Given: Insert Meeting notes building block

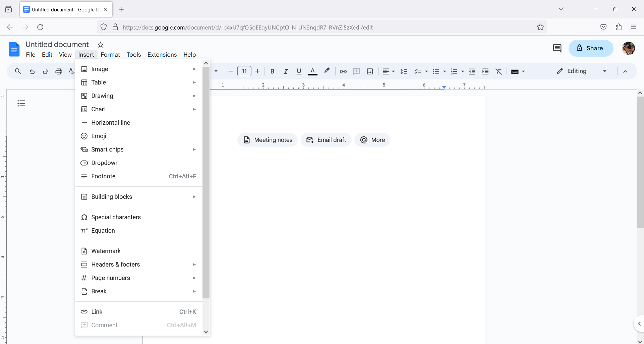Looking at the screenshot, I should coord(267,140).
